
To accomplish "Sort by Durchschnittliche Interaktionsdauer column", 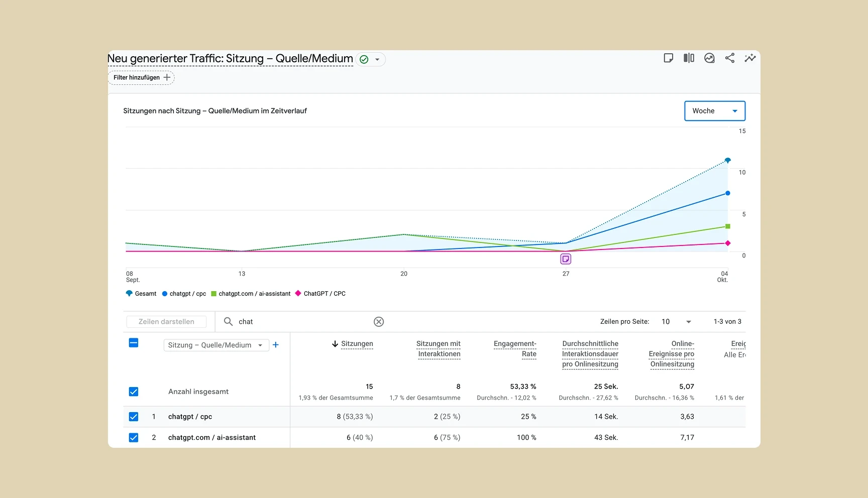I will click(x=590, y=354).
